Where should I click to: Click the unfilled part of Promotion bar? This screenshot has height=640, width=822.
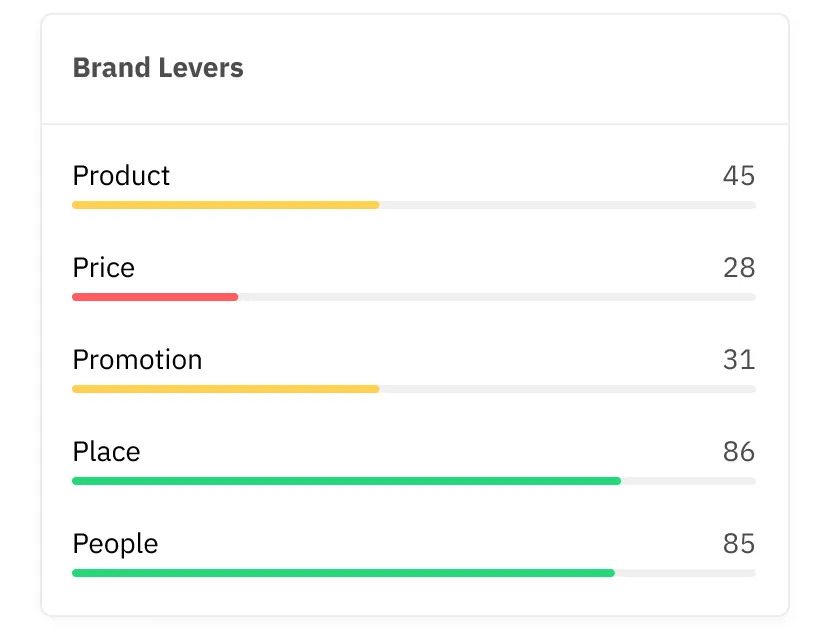[x=568, y=389]
